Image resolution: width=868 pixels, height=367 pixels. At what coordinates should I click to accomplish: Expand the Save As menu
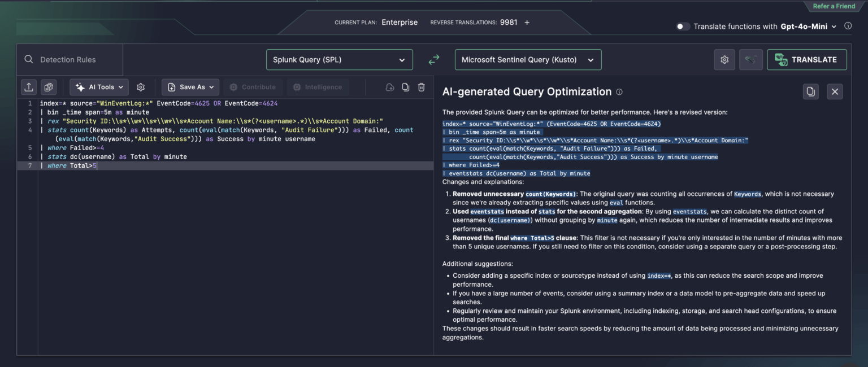coord(190,87)
